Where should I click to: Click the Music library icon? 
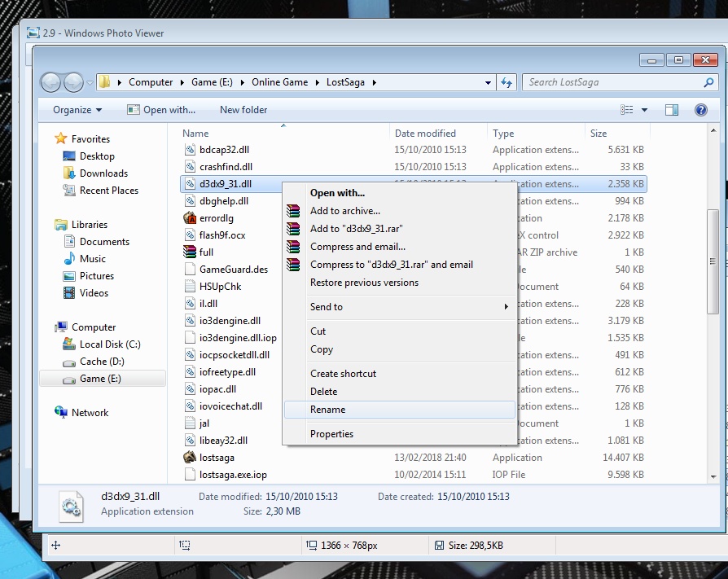(x=69, y=259)
